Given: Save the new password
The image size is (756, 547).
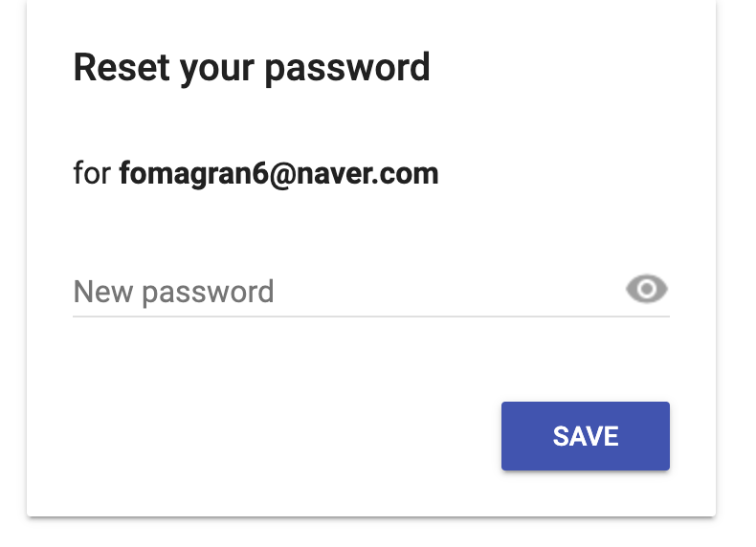Looking at the screenshot, I should point(586,436).
